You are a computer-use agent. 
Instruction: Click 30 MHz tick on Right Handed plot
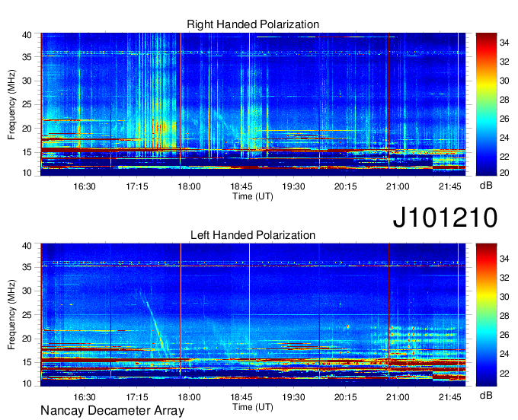pos(27,81)
